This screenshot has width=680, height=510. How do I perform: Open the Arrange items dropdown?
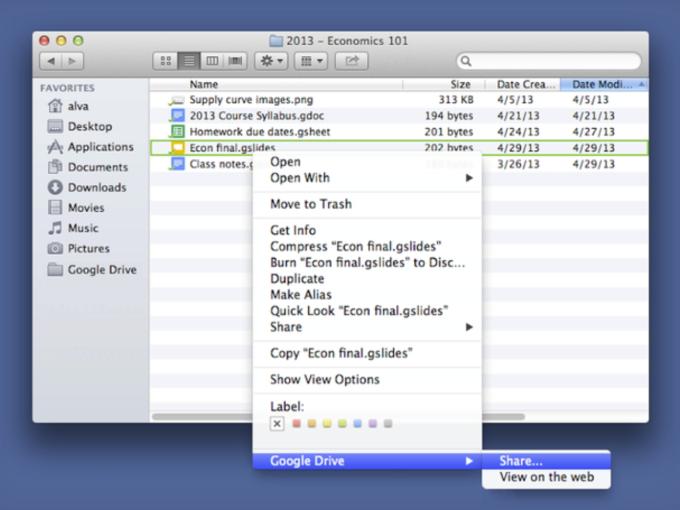click(311, 61)
